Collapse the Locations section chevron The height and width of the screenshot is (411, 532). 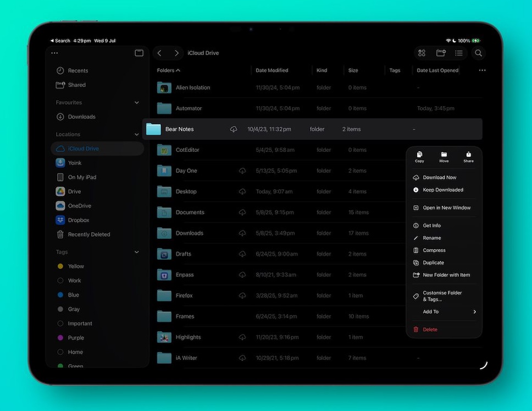pyautogui.click(x=137, y=134)
